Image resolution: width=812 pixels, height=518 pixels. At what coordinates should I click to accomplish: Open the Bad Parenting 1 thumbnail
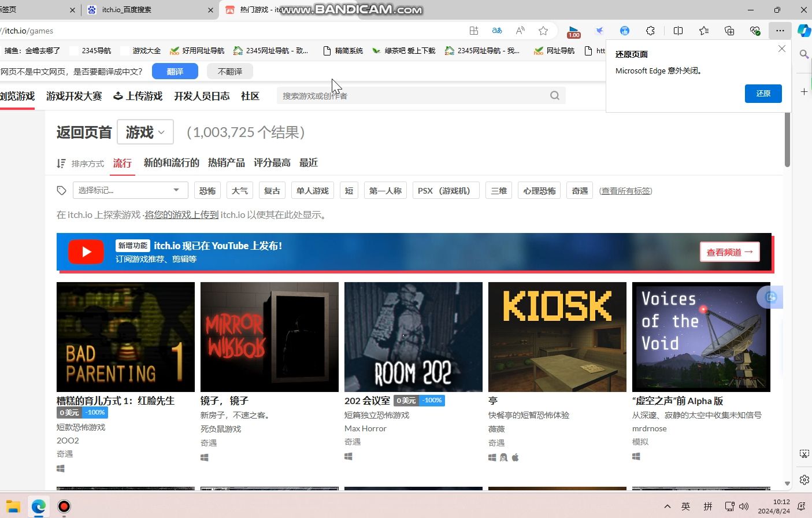125,337
